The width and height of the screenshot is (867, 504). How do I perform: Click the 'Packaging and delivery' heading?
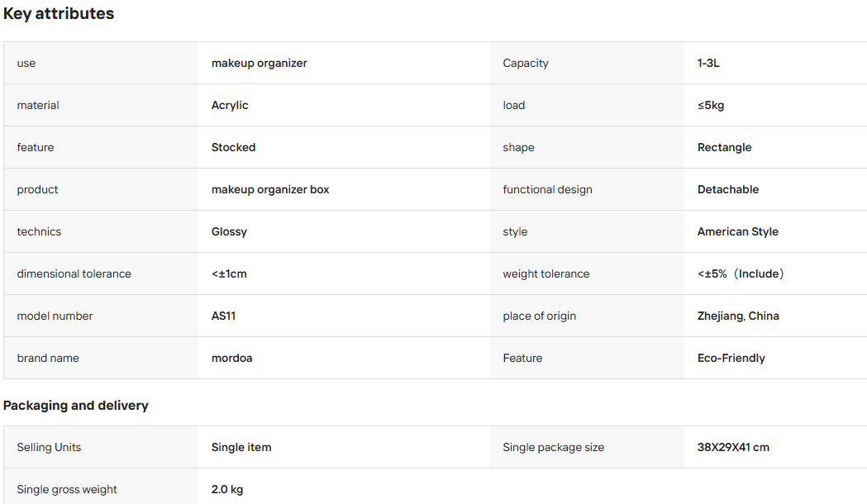point(76,405)
